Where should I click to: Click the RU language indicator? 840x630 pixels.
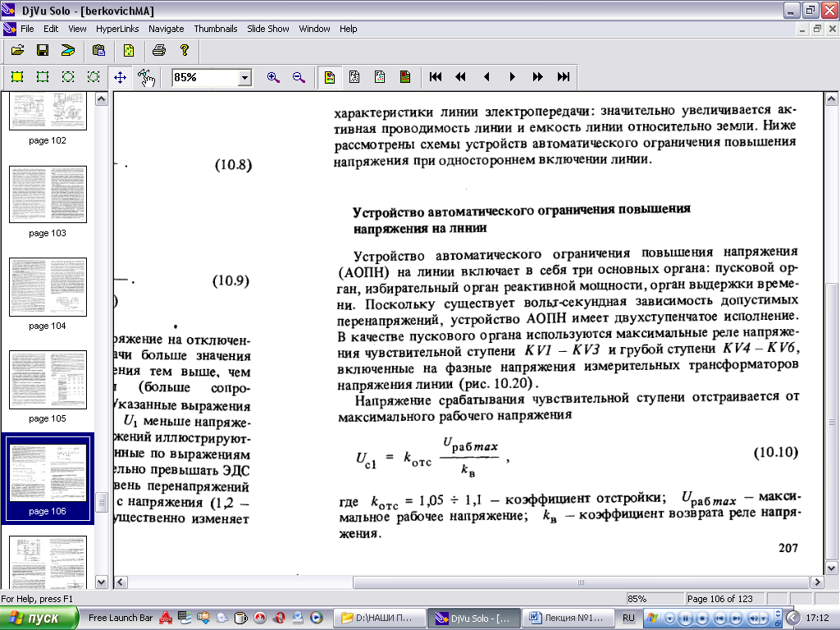coord(629,619)
